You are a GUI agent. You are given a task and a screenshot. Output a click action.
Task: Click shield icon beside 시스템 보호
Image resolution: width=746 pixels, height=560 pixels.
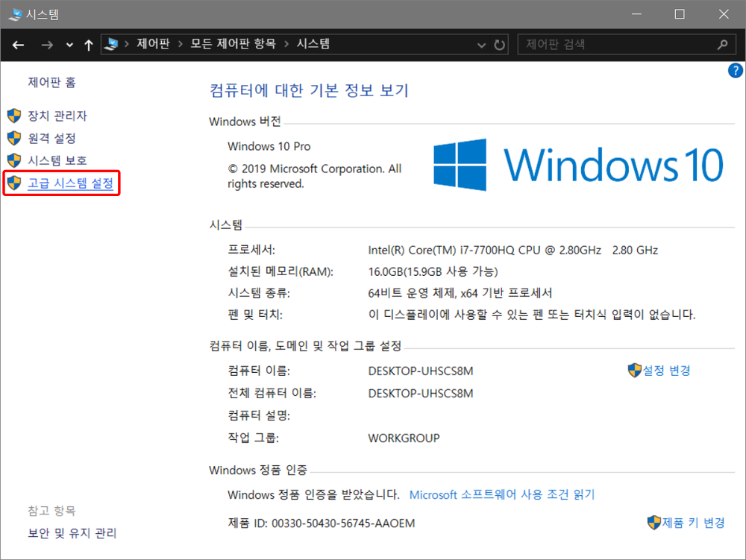click(14, 160)
